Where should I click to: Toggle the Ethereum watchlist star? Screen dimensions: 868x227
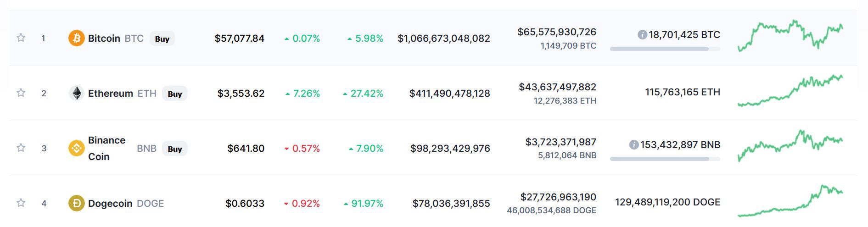tap(21, 93)
